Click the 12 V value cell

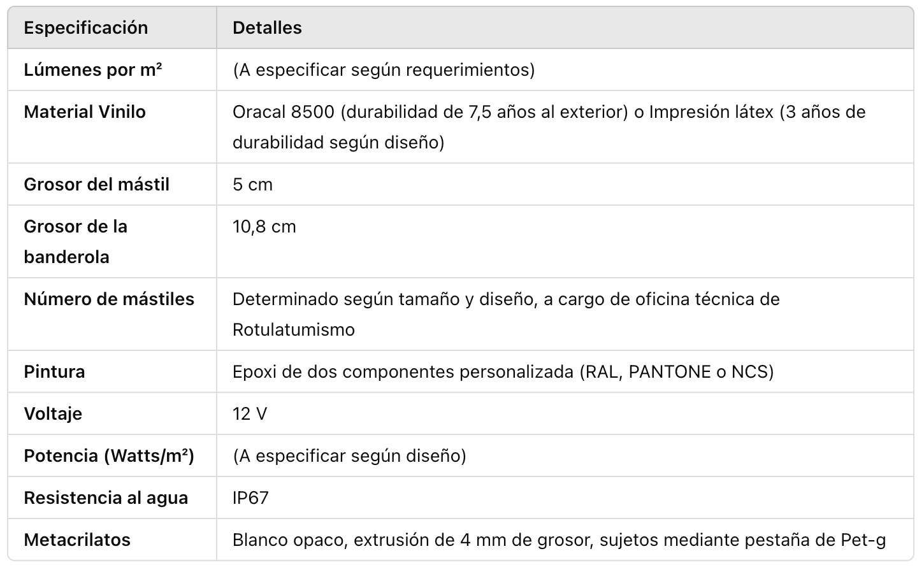(x=250, y=414)
